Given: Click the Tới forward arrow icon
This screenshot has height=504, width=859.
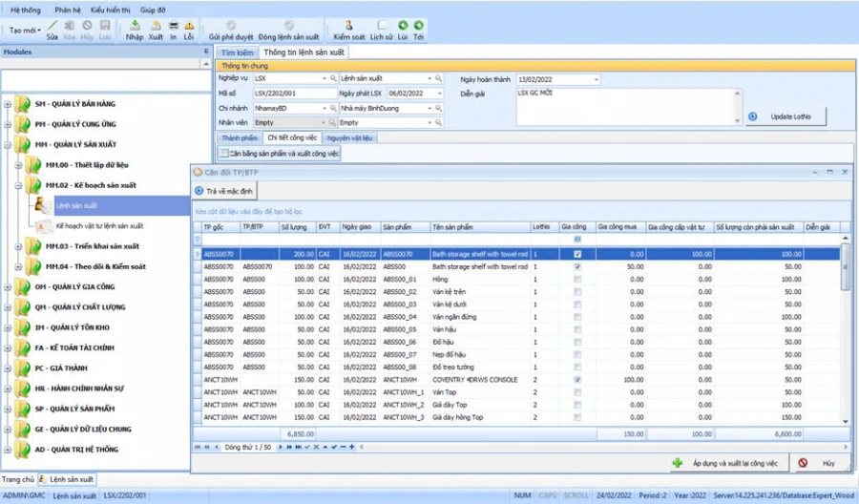Looking at the screenshot, I should click(419, 25).
